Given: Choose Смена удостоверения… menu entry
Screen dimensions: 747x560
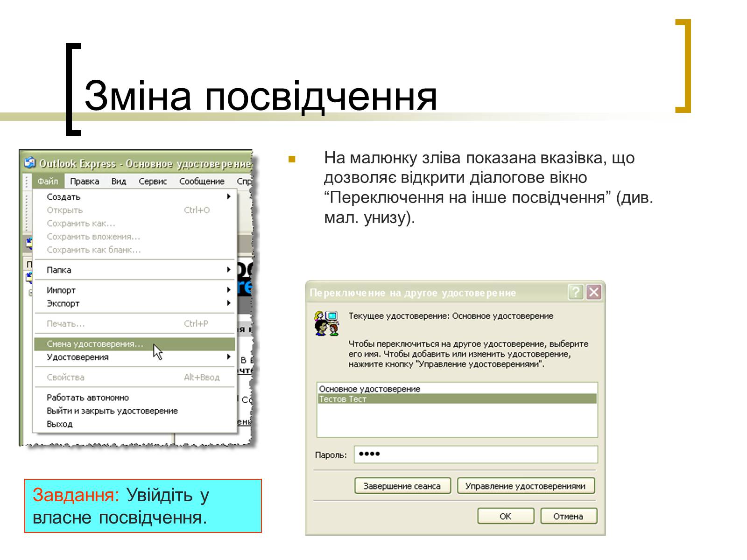Looking at the screenshot, I should (134, 344).
